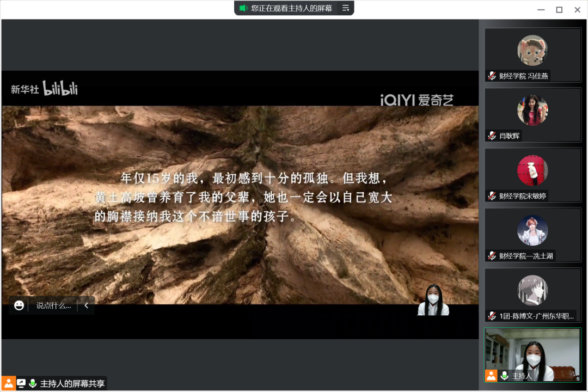Image resolution: width=588 pixels, height=392 pixels.
Task: Click the name label 财经学院 冯佳燕
Action: click(524, 76)
